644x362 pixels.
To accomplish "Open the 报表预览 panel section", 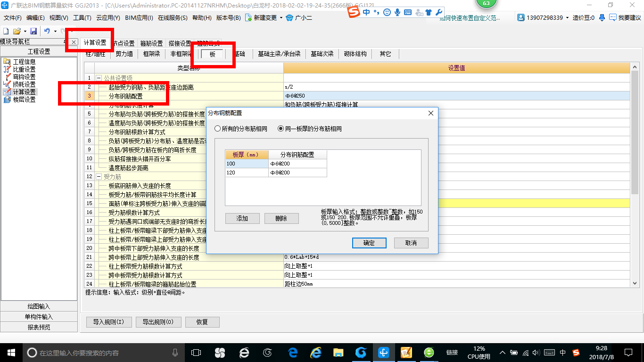I will click(x=39, y=327).
